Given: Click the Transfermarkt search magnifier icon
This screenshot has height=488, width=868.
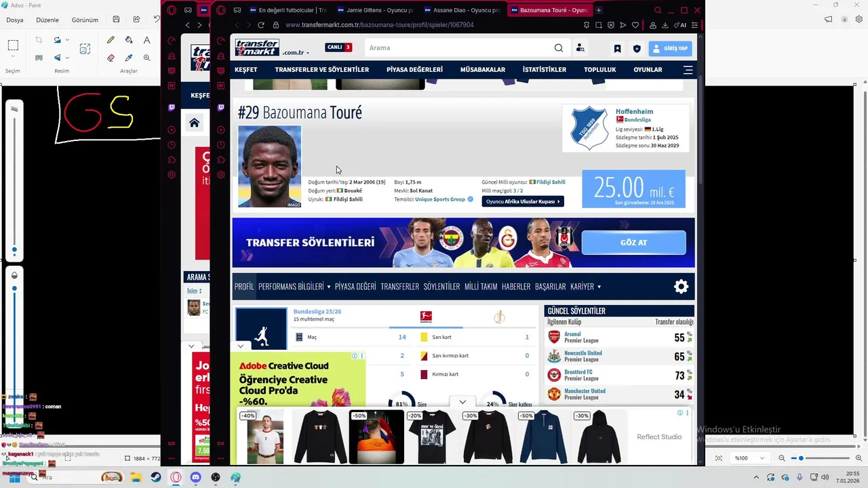Looking at the screenshot, I should 558,48.
